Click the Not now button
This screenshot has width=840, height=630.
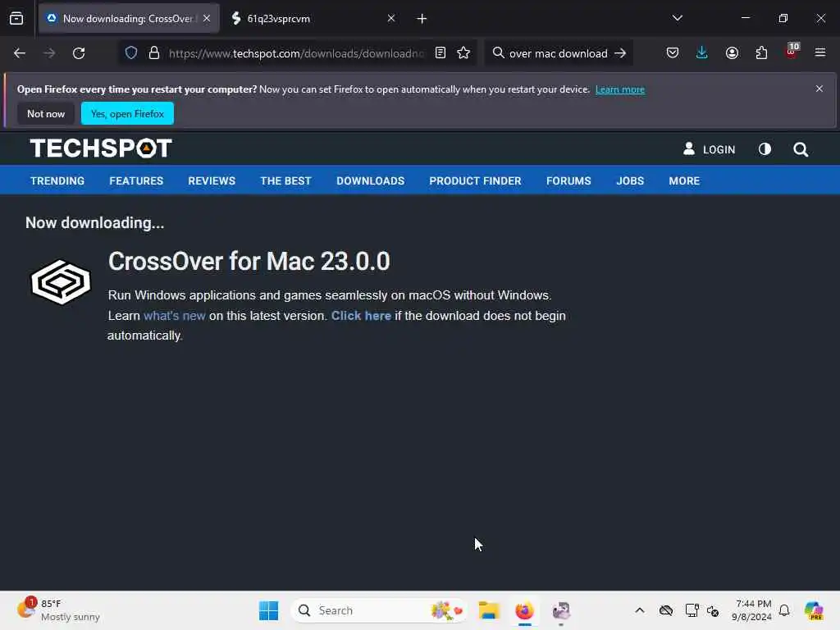point(46,113)
